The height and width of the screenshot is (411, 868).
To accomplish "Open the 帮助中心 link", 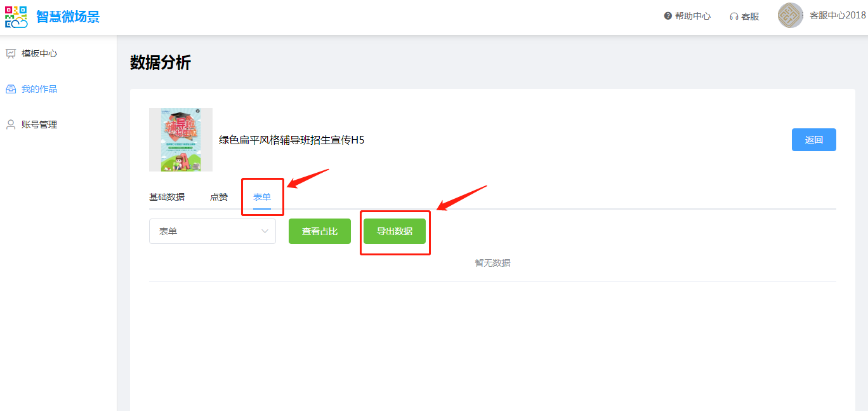I will click(x=693, y=17).
